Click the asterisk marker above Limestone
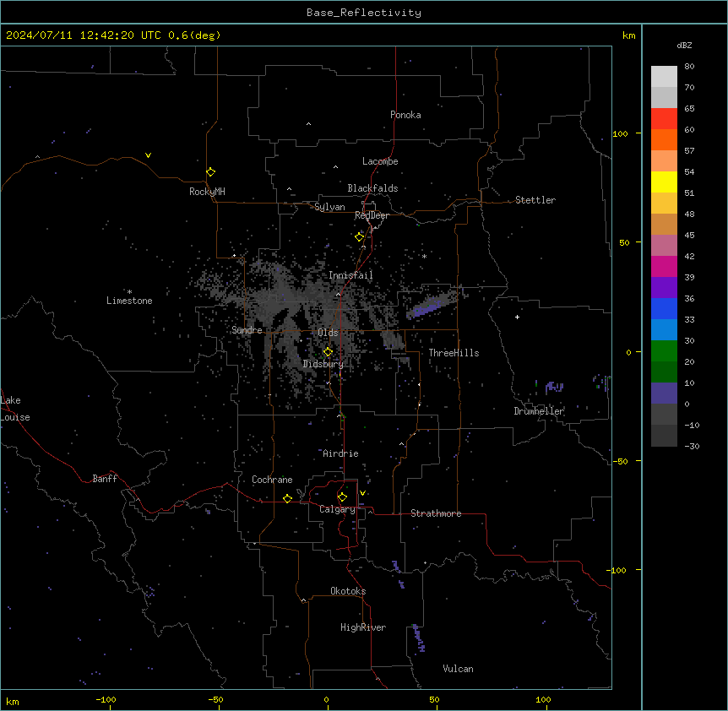This screenshot has width=728, height=711. pos(129,291)
